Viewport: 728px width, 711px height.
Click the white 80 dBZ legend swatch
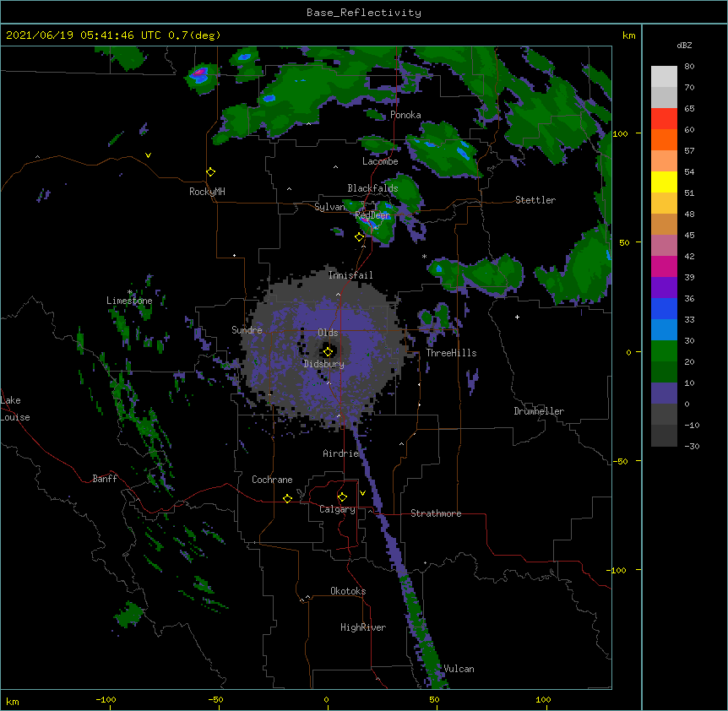click(664, 76)
